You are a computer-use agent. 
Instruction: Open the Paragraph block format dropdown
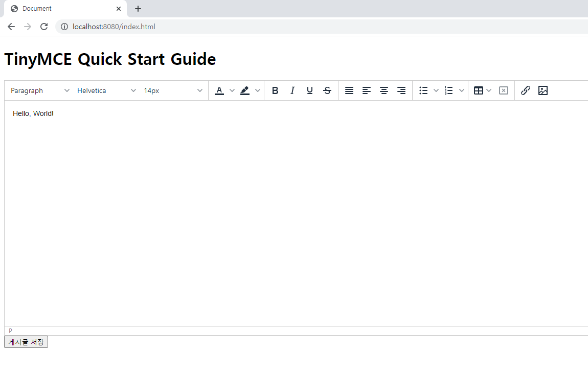point(40,90)
